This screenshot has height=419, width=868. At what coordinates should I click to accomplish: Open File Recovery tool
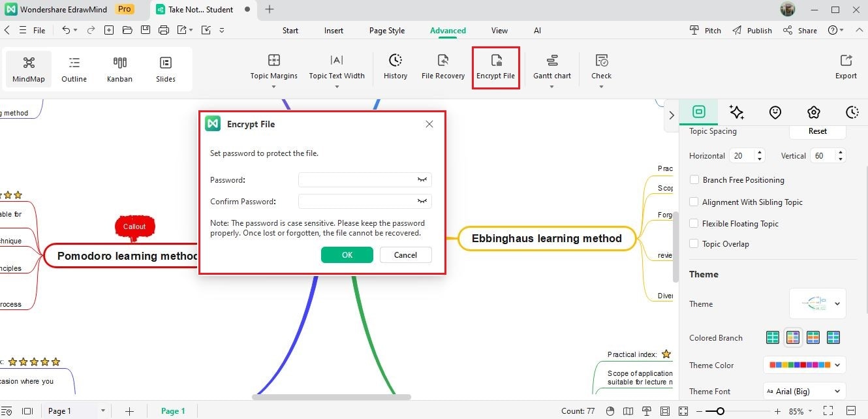click(442, 67)
